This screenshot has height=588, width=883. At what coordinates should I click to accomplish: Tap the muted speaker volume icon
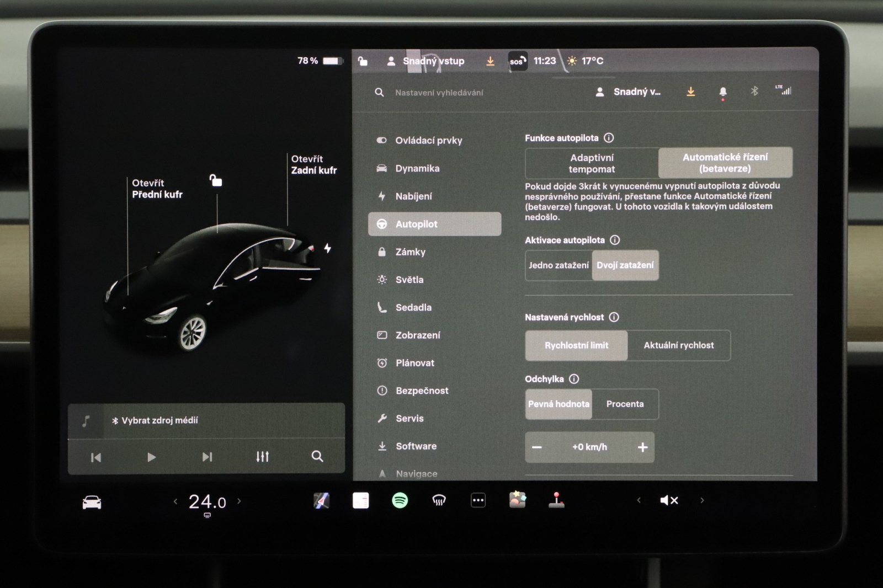click(x=669, y=500)
